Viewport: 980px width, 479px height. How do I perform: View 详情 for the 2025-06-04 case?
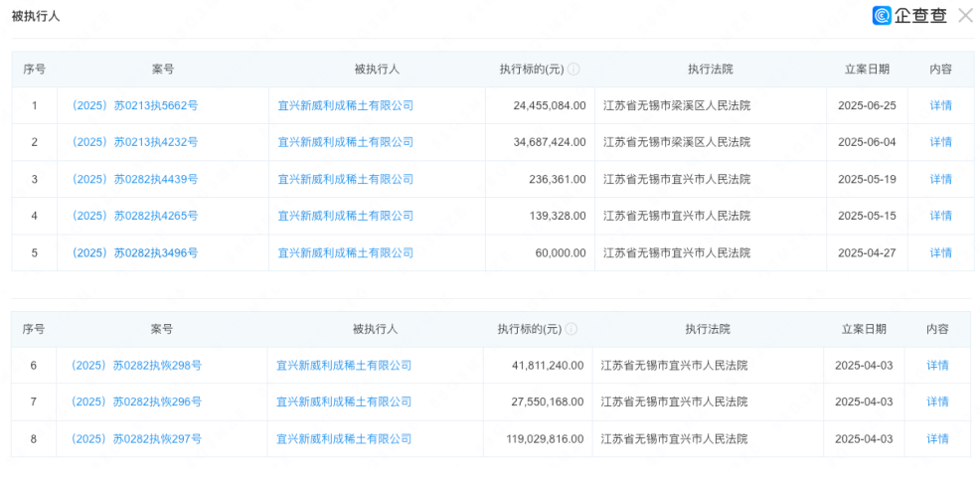tap(940, 142)
